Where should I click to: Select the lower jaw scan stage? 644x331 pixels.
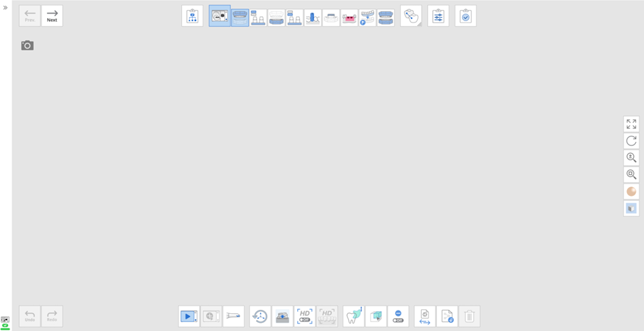pyautogui.click(x=277, y=18)
